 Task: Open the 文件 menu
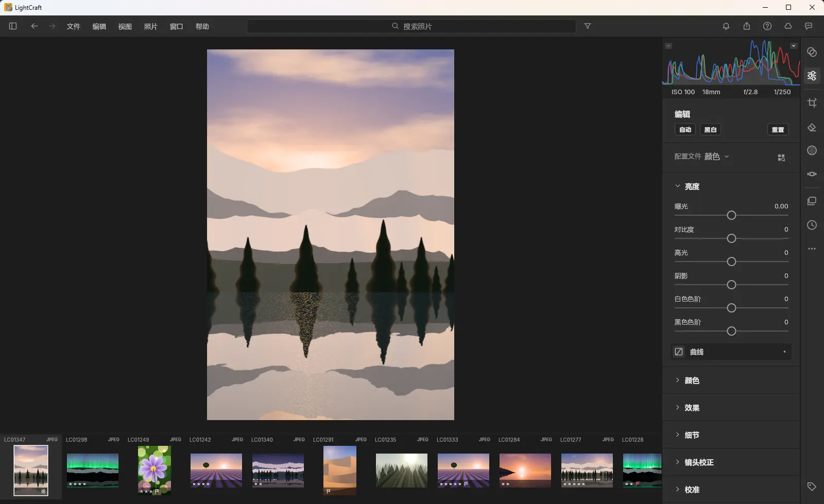click(x=73, y=26)
